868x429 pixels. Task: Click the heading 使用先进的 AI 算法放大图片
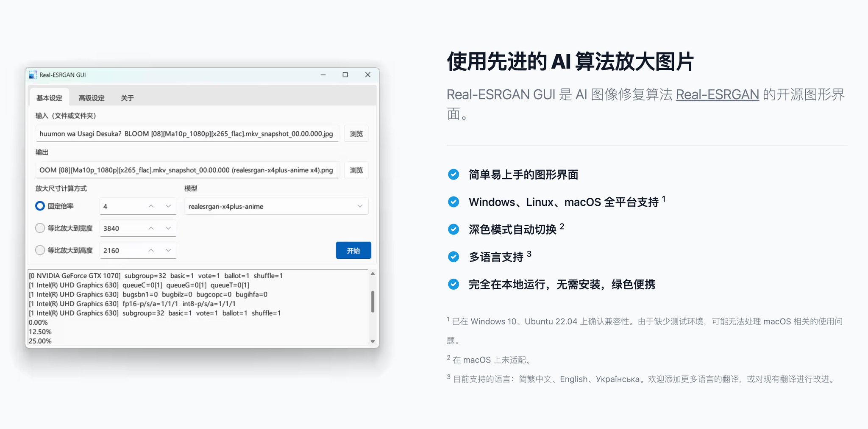click(570, 61)
